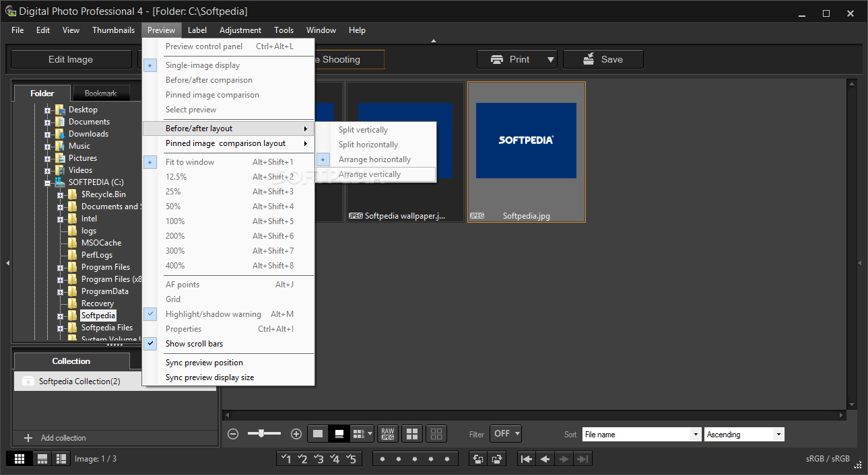Image resolution: width=868 pixels, height=475 pixels.
Task: Open the Adjustment menu
Action: [x=240, y=30]
